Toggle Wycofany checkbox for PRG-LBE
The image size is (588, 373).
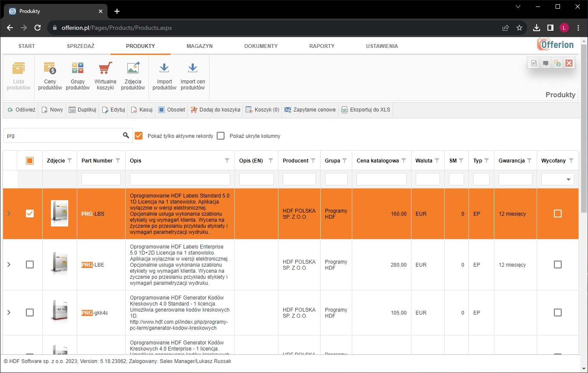coord(558,265)
